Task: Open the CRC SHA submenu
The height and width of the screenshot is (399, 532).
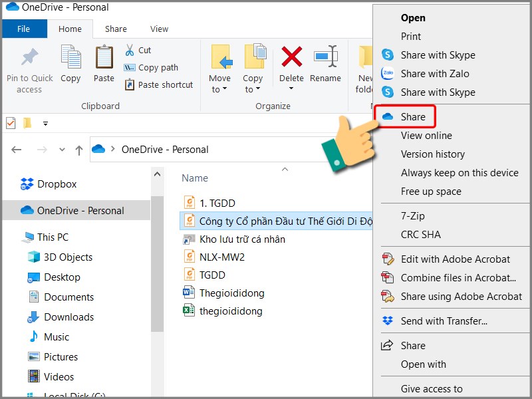Action: 421,235
